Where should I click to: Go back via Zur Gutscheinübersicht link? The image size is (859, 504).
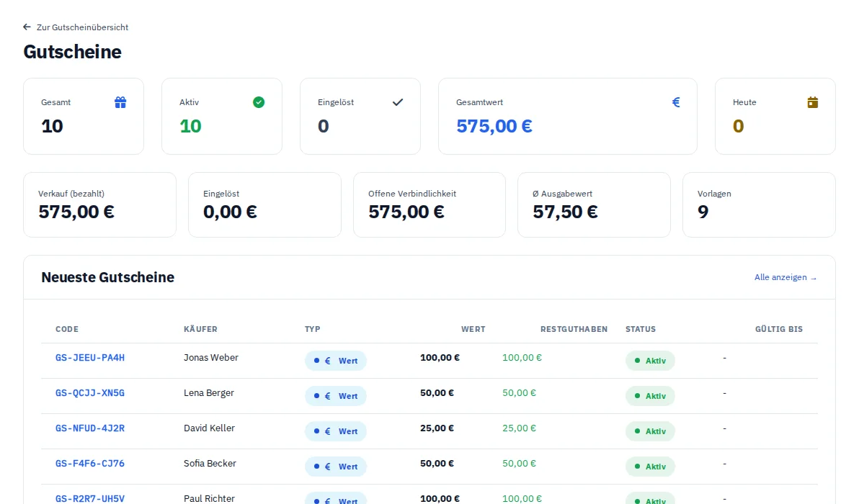[x=82, y=27]
